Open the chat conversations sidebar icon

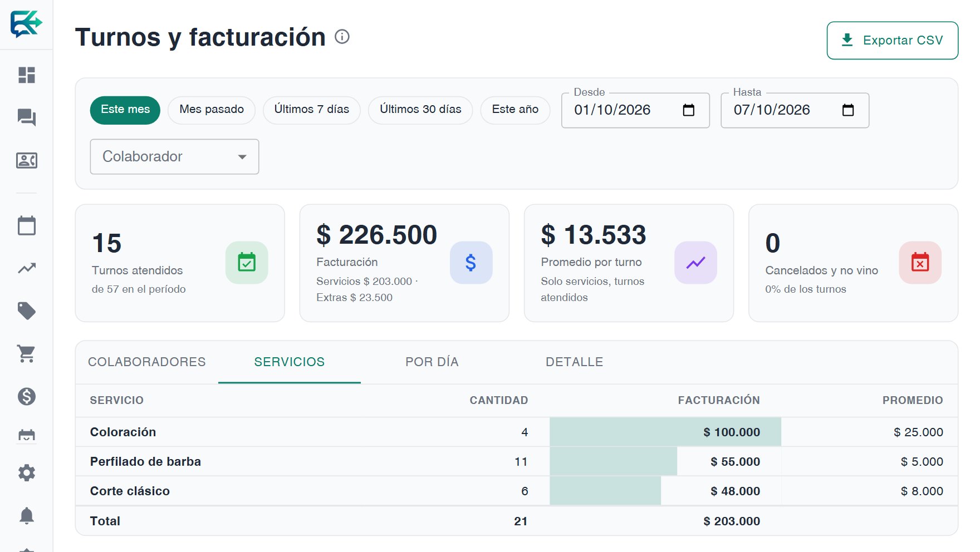point(27,117)
